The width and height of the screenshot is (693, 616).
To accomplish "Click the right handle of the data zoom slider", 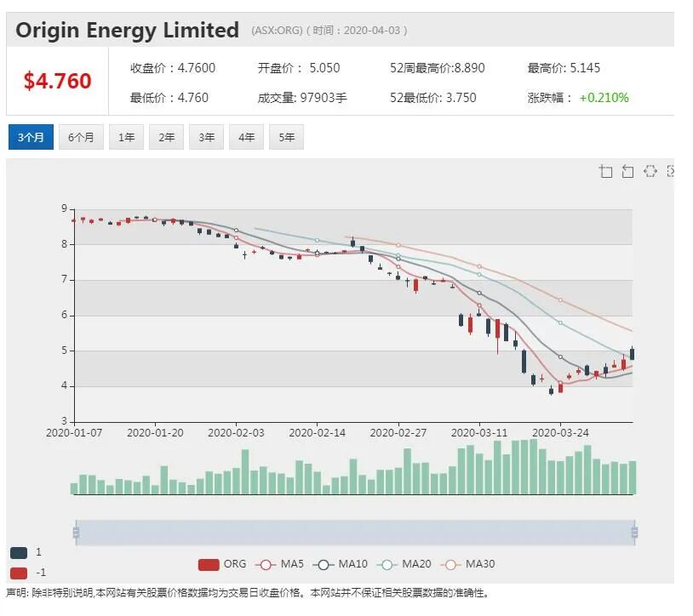I will 634,533.
